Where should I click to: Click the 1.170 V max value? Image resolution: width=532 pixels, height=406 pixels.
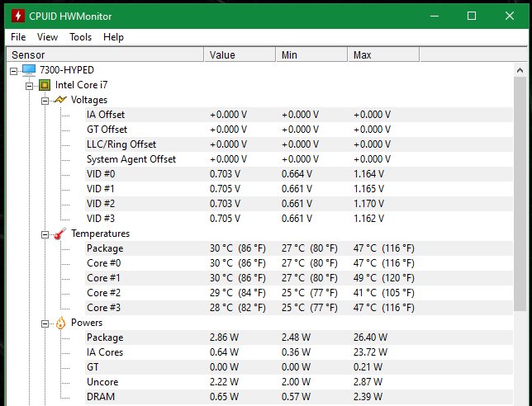[368, 204]
